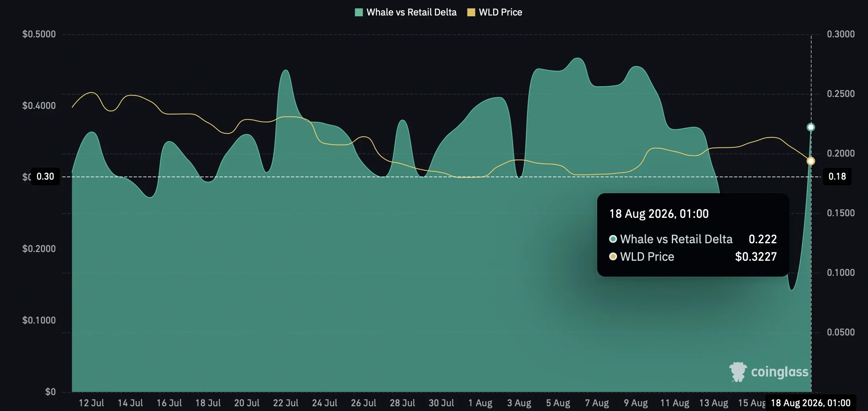Click the 9 Aug date tick on x-axis
The image size is (868, 411).
[636, 403]
